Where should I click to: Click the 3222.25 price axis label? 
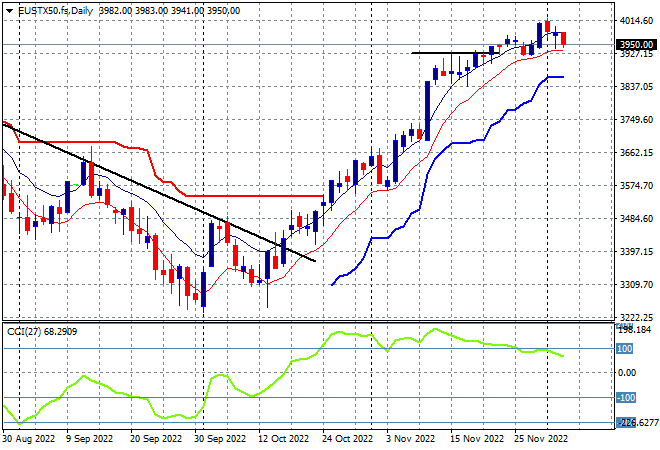point(636,318)
